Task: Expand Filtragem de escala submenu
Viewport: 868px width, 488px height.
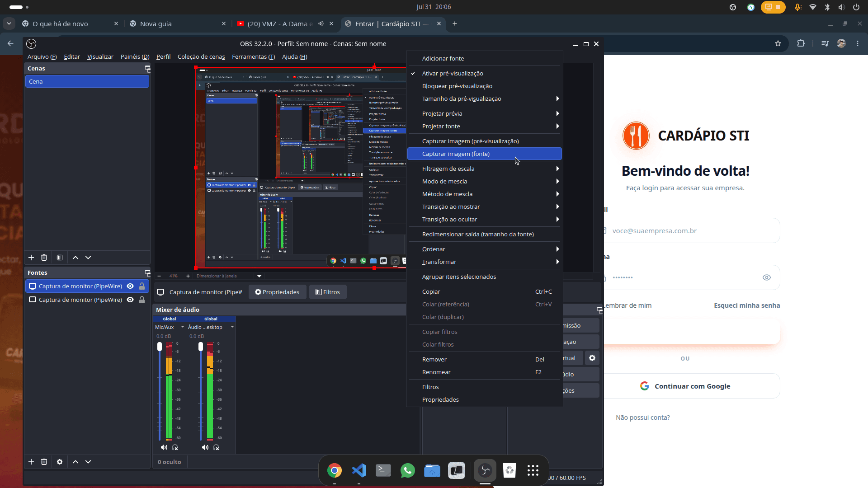Action: (485, 169)
